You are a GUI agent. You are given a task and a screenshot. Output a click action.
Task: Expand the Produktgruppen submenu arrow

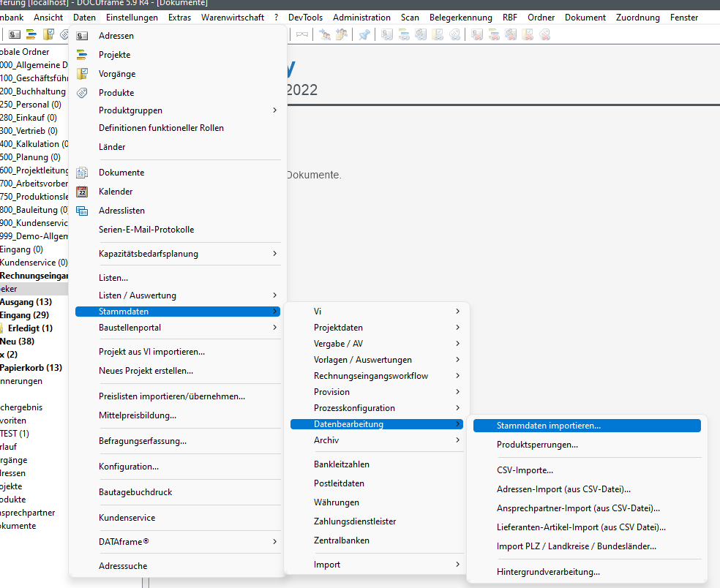(x=274, y=110)
